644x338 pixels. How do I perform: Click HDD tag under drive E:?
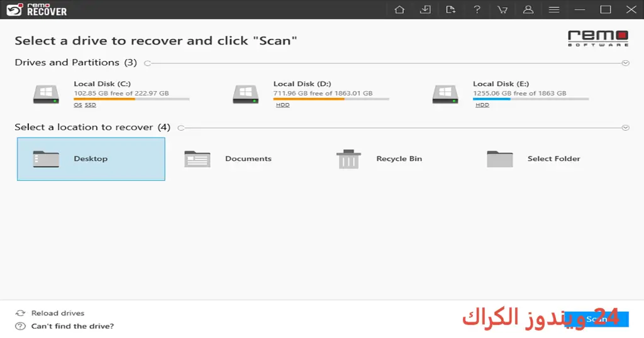482,105
